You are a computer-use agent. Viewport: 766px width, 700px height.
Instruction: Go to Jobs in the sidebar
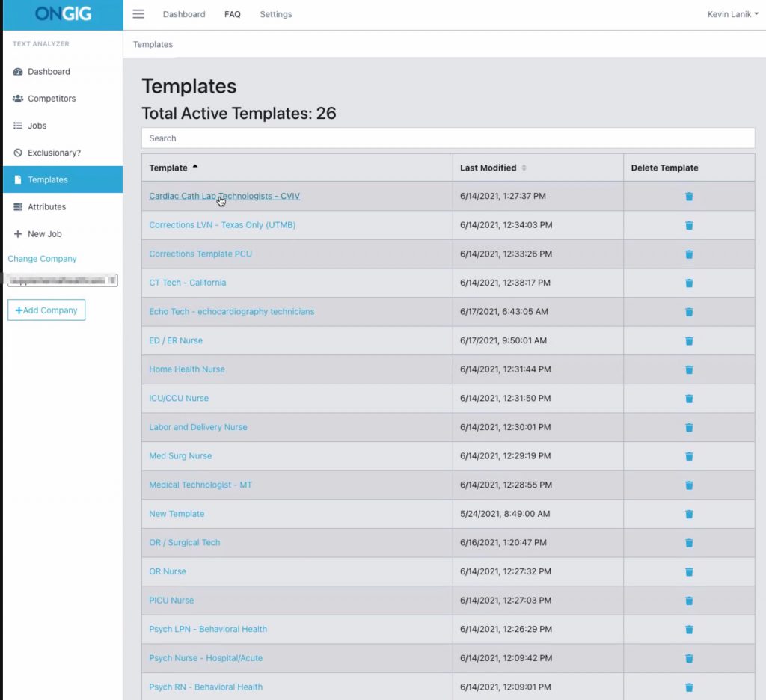click(x=63, y=126)
